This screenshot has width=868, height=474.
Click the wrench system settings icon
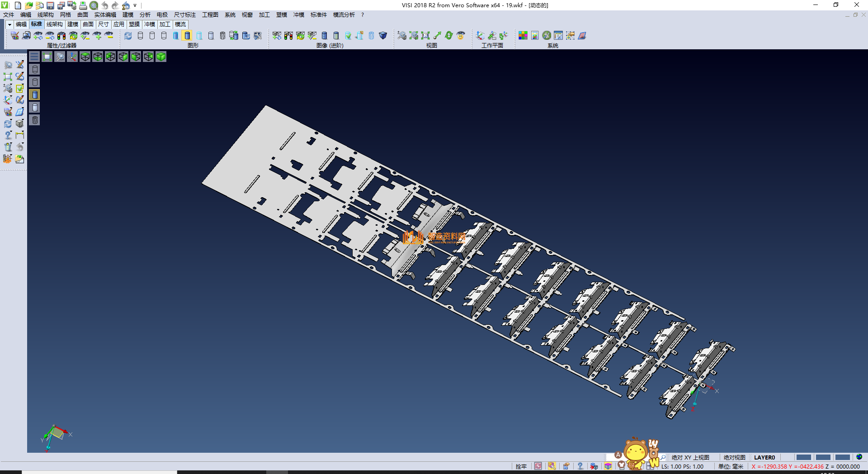(547, 35)
